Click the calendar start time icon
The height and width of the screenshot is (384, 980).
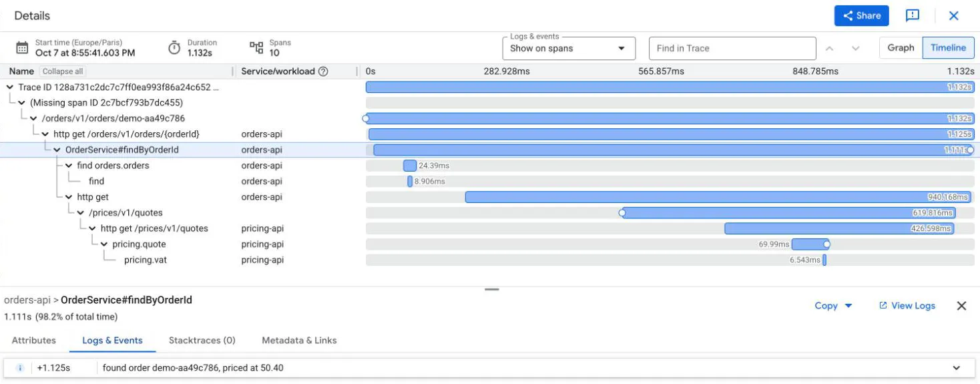coord(22,47)
